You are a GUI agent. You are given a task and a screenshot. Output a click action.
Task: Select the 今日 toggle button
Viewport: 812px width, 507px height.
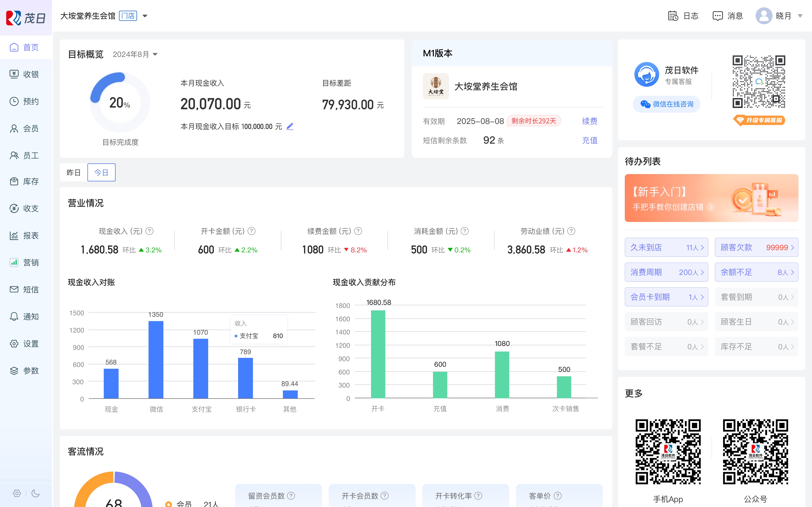tap(101, 172)
